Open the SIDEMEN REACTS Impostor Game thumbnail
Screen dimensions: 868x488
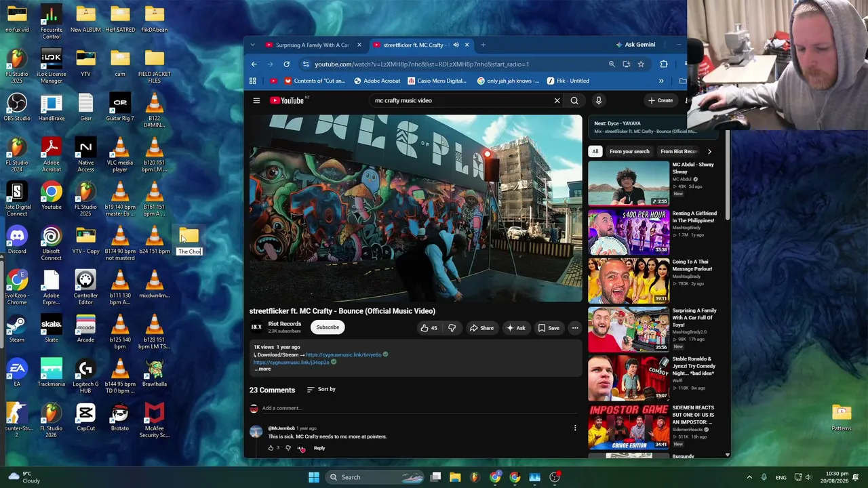click(629, 427)
